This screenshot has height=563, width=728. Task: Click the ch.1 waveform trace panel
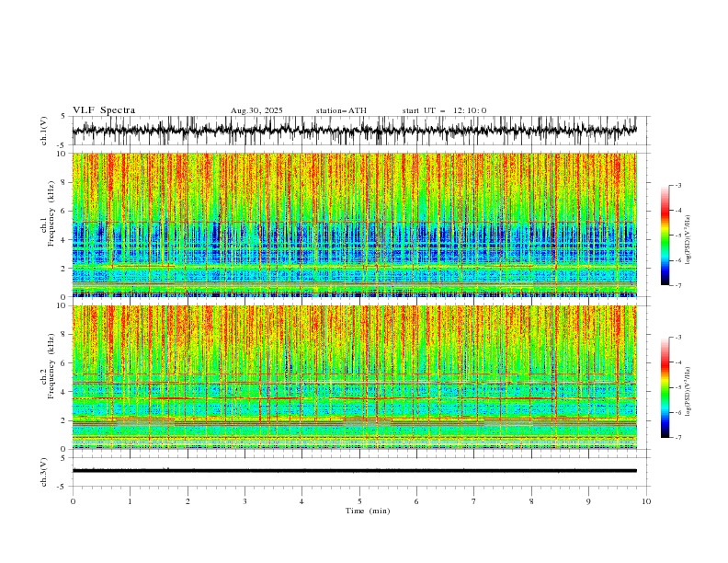358,131
